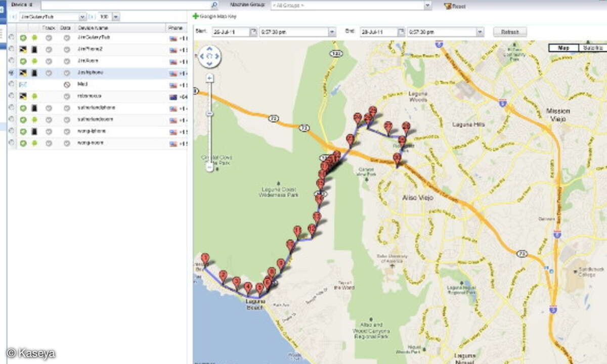Click the non-US flag in the Phone column
Screen dimensions: 607x364
(x=173, y=97)
